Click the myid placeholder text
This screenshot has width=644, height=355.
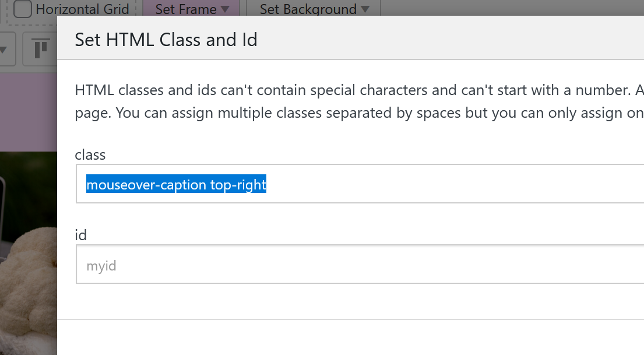[101, 266]
